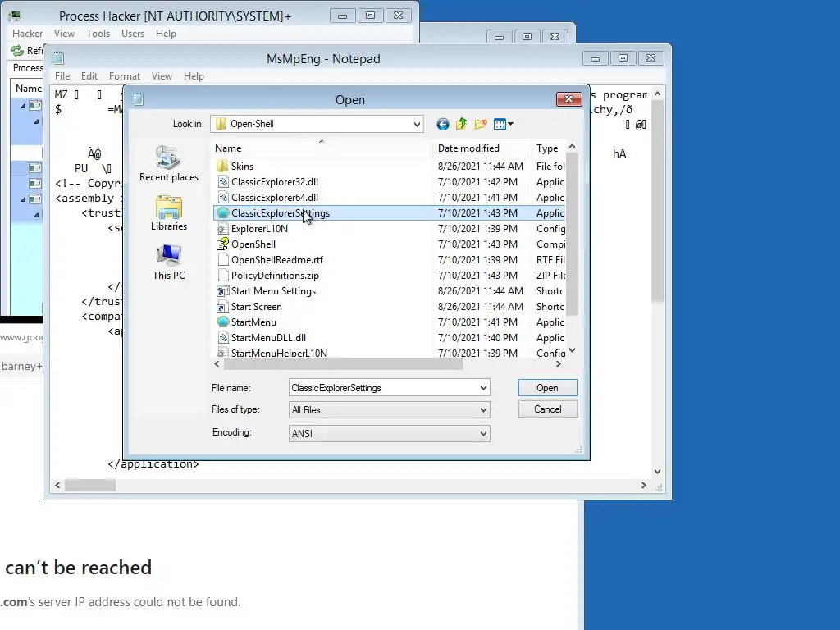Open Format menu in Notepad
The width and height of the screenshot is (840, 630).
click(125, 76)
